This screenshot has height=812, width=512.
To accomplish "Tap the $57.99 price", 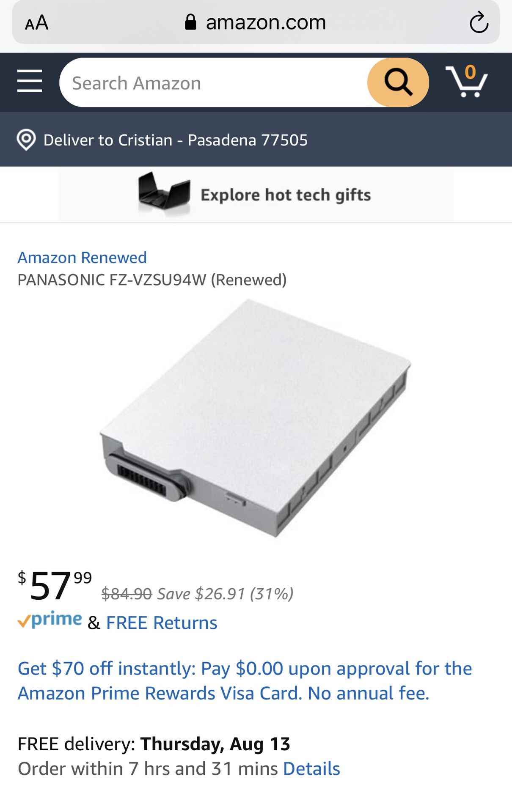I will tap(55, 585).
